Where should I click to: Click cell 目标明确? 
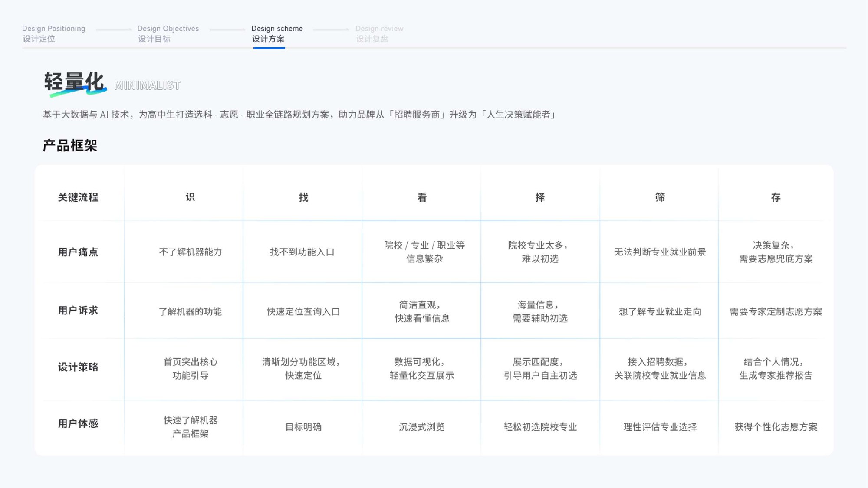[303, 427]
